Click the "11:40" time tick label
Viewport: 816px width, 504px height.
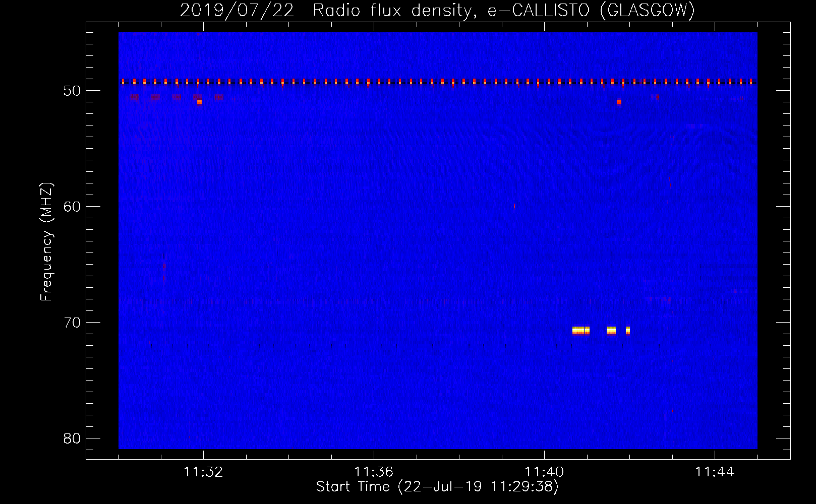coord(544,472)
